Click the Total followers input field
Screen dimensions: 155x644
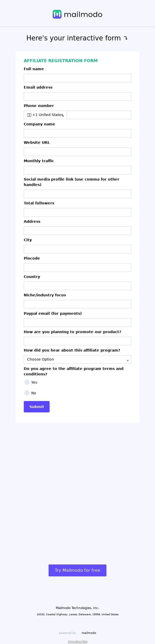click(78, 212)
